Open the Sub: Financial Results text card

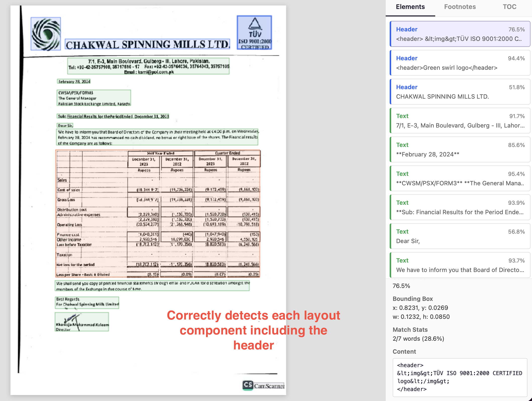(x=460, y=207)
